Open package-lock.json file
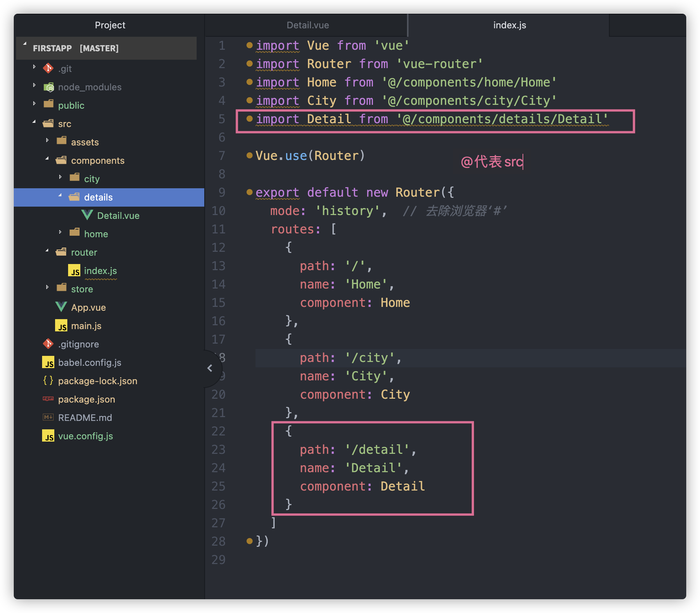The image size is (700, 613). [98, 381]
